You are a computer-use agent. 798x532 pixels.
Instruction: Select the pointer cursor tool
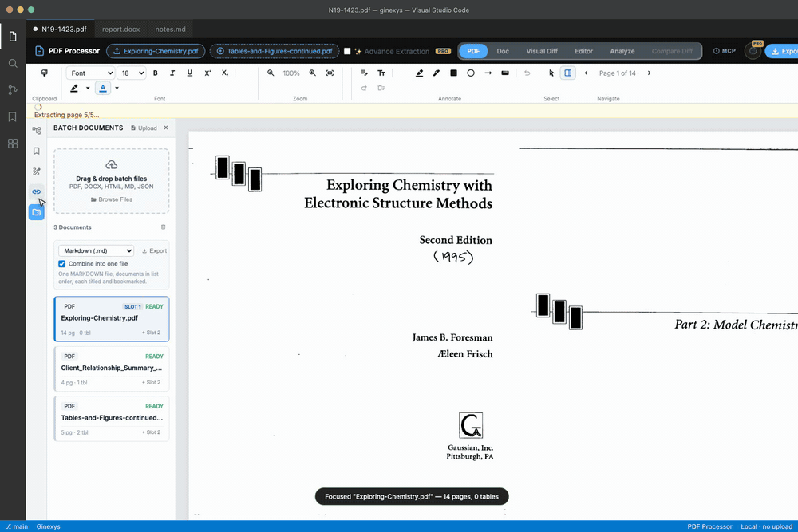(x=551, y=73)
